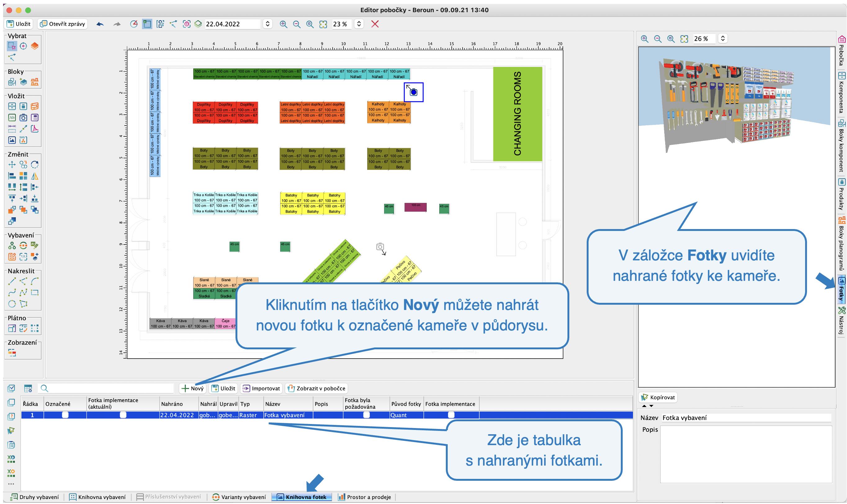Click the Zobrazit v pobočce button
Viewport: 847px width, 504px height.
point(316,388)
